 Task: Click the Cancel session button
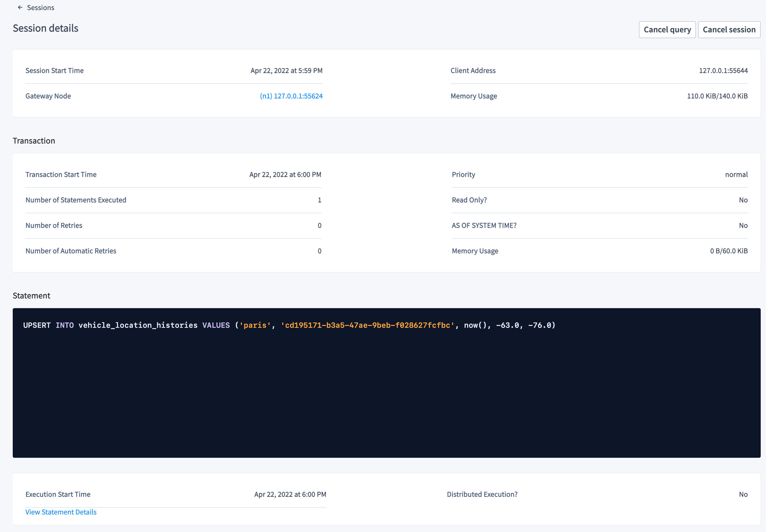click(x=729, y=29)
